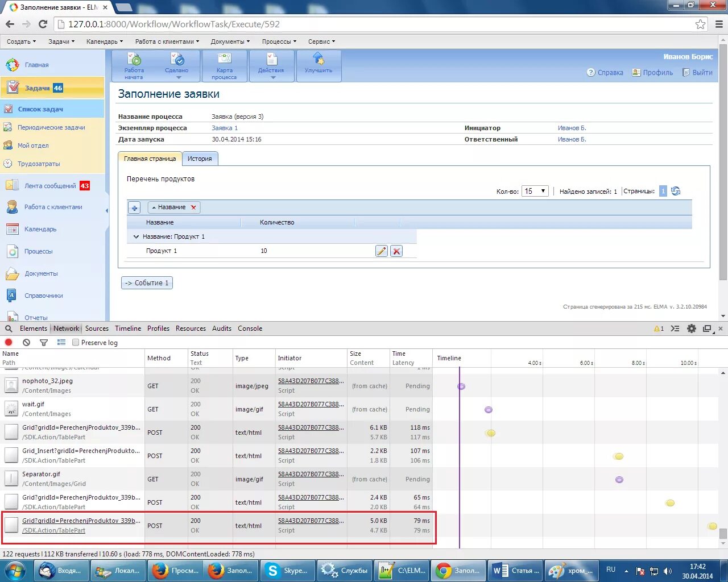Image resolution: width=728 pixels, height=582 pixels.
Task: Open the Инициатор 'Иванов Б.' link
Action: click(572, 128)
